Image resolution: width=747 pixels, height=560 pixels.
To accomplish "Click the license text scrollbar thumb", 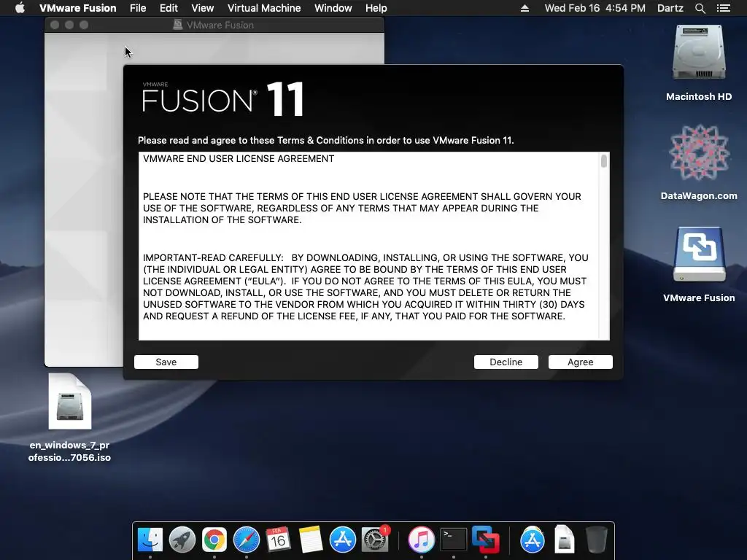I will pos(604,161).
